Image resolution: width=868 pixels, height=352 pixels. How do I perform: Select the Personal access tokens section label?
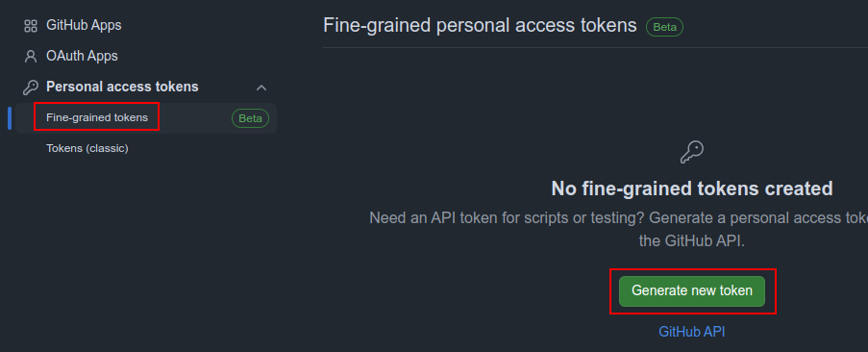point(122,87)
